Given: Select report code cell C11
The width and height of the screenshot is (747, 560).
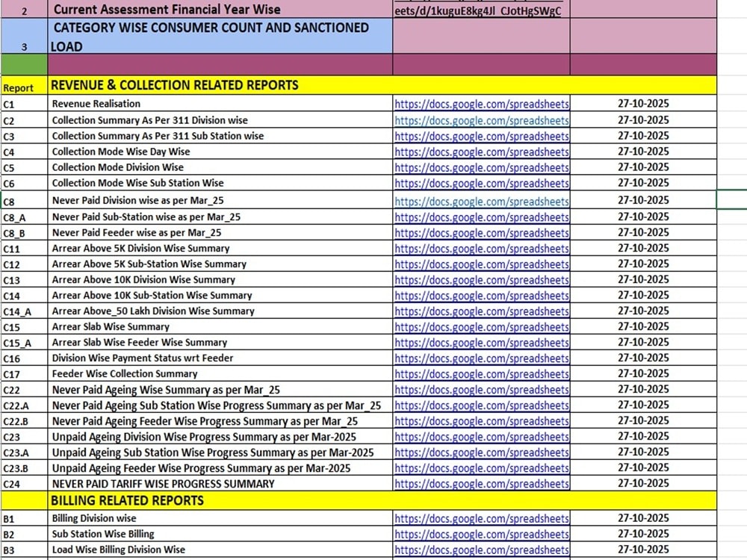Looking at the screenshot, I should click(x=24, y=249).
